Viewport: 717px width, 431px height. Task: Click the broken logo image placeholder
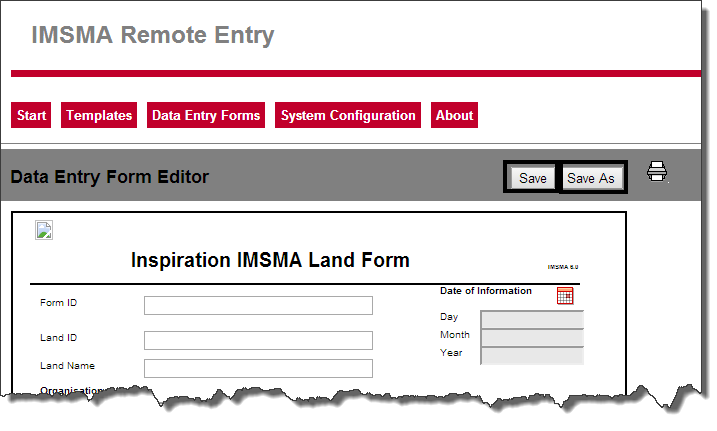point(44,230)
